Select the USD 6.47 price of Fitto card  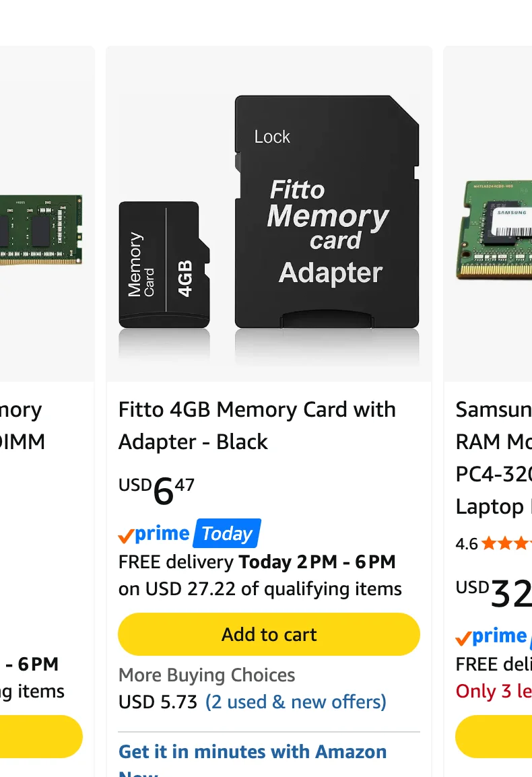pos(156,491)
